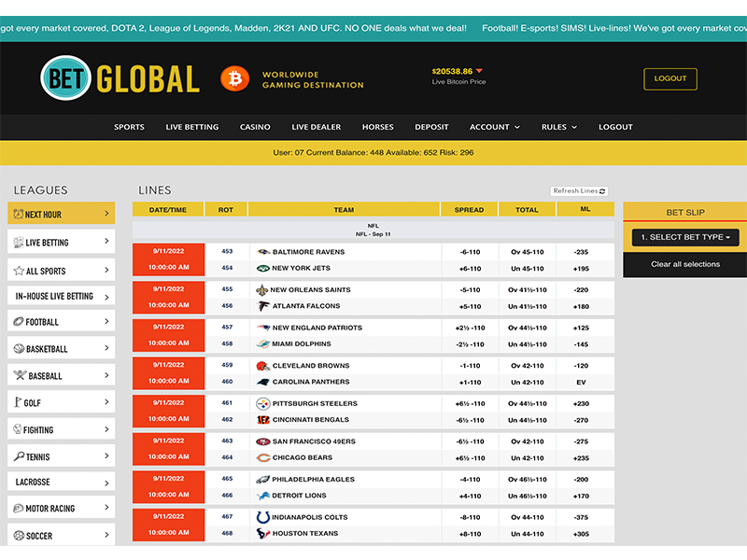Click the Soccer ball icon

tap(19, 535)
